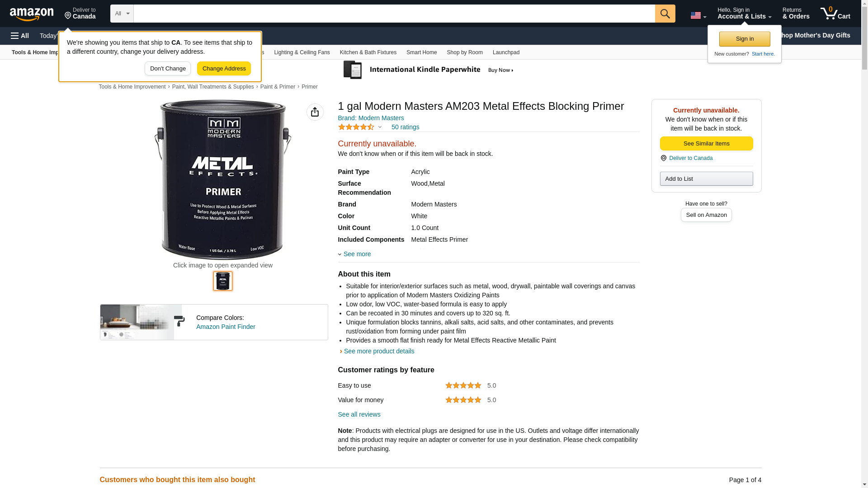This screenshot has height=488, width=868.
Task: Click the Deliver to Canada location icon
Action: (663, 158)
